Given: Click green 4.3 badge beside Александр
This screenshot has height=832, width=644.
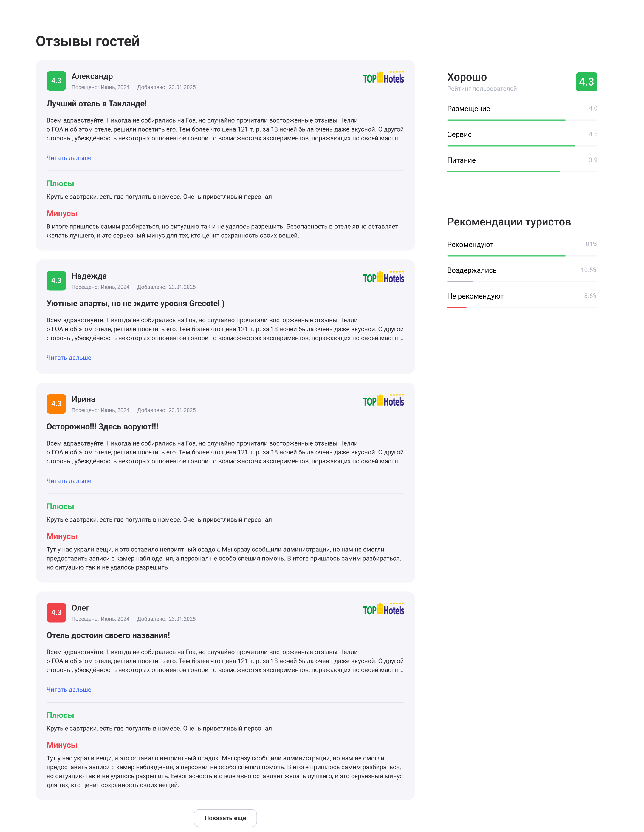Looking at the screenshot, I should point(56,81).
